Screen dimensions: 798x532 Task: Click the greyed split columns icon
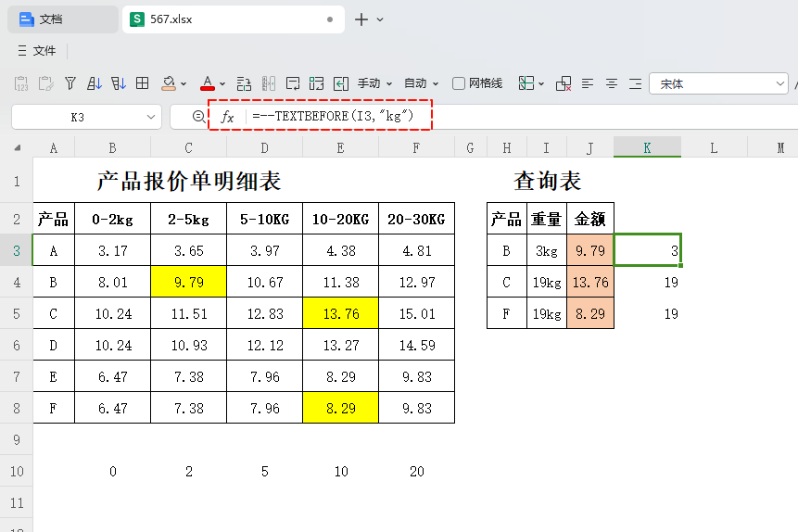tap(269, 83)
